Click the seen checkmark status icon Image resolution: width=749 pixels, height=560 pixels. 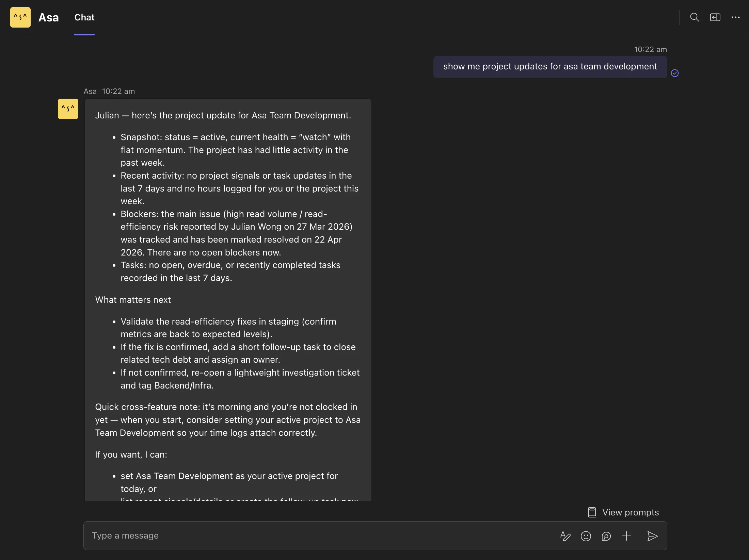(675, 73)
